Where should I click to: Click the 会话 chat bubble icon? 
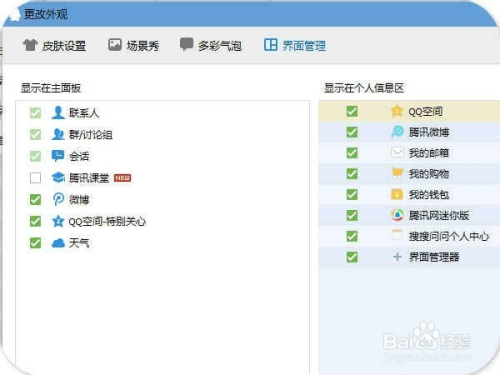(58, 156)
